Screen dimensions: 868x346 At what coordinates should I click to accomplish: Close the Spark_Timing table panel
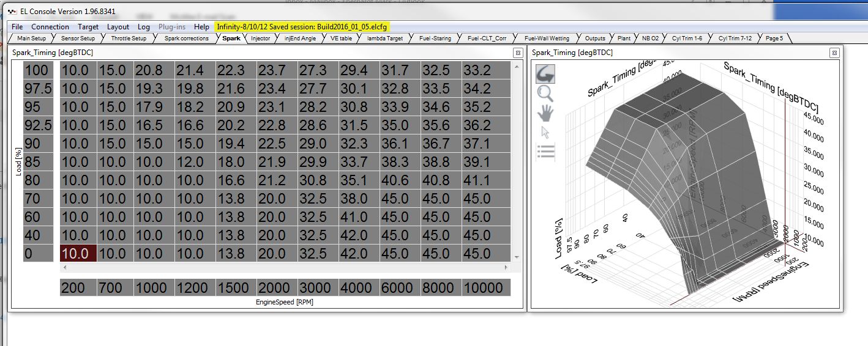click(x=517, y=53)
